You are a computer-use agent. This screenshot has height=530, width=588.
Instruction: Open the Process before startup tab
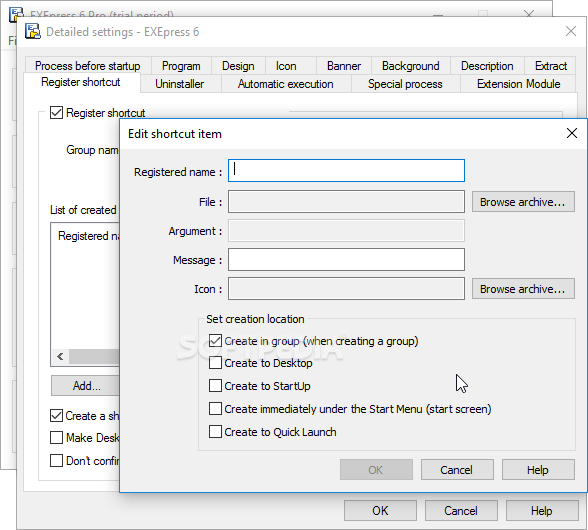[88, 66]
